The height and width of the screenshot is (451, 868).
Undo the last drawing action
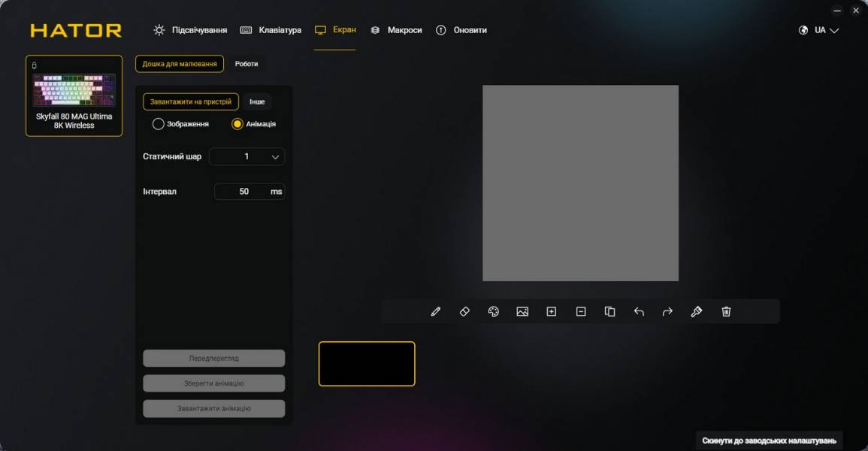(639, 311)
